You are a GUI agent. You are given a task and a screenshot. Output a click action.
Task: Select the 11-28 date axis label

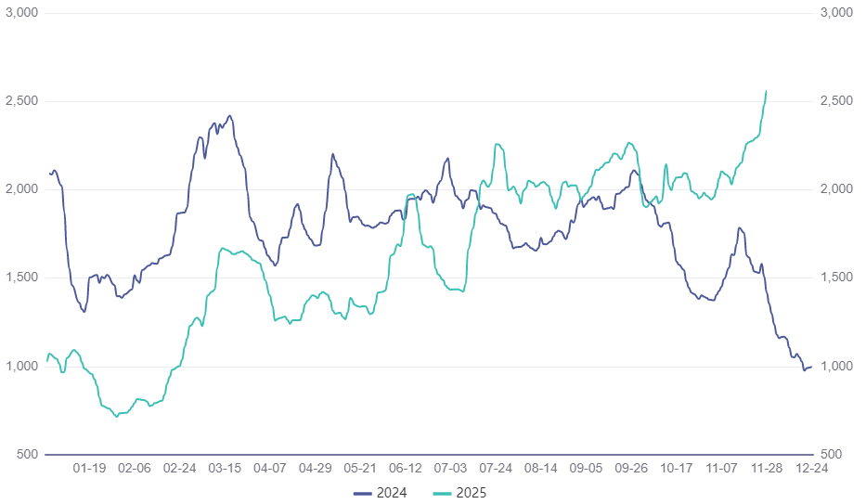tap(767, 469)
